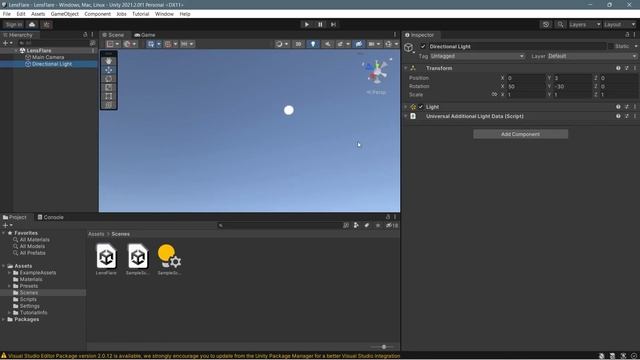Screen dimensions: 640x360
Task: Open the Layers dropdown in top toolbar
Action: coord(585,24)
